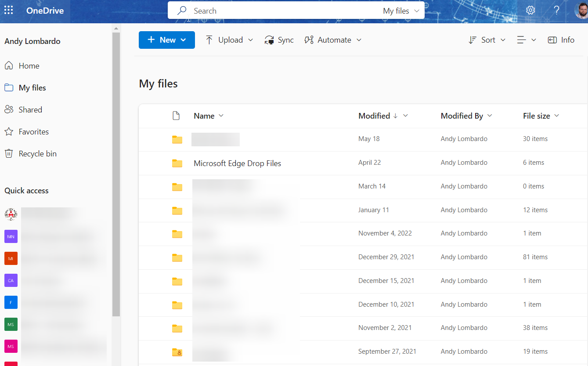
Task: Open Shared in the sidebar
Action: (x=30, y=110)
